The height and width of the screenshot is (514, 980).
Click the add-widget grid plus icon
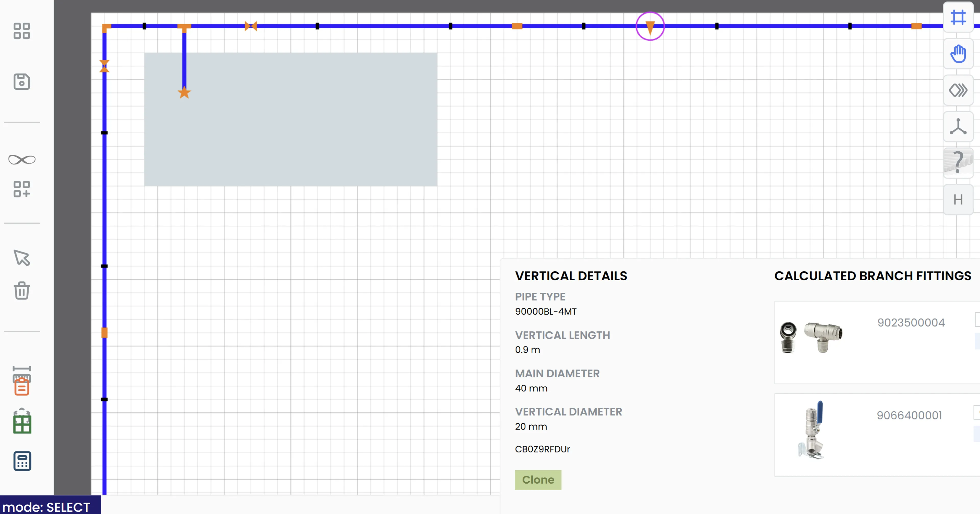(x=22, y=189)
